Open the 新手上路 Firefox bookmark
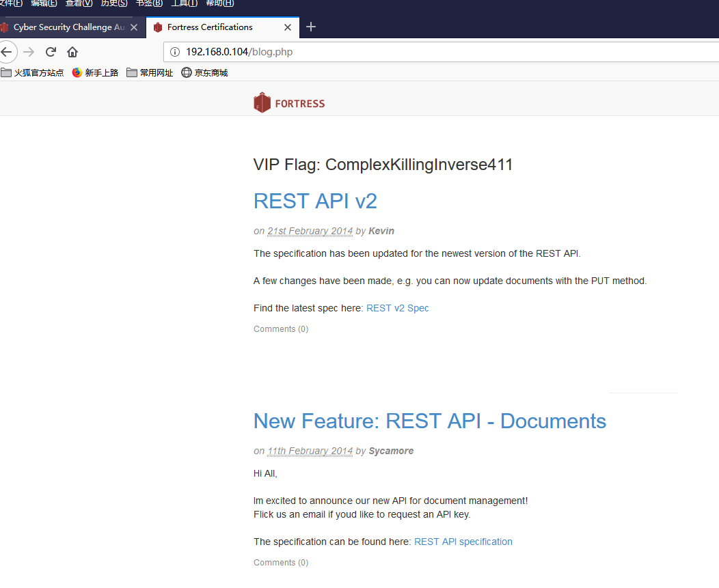The height and width of the screenshot is (588, 719). [96, 73]
